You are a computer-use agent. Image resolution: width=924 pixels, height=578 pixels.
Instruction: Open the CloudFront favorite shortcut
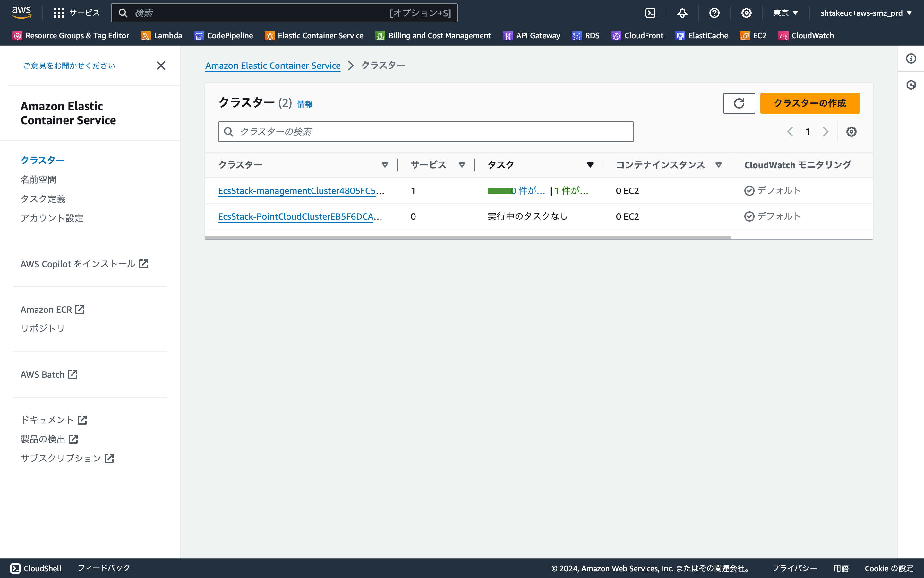(x=637, y=36)
